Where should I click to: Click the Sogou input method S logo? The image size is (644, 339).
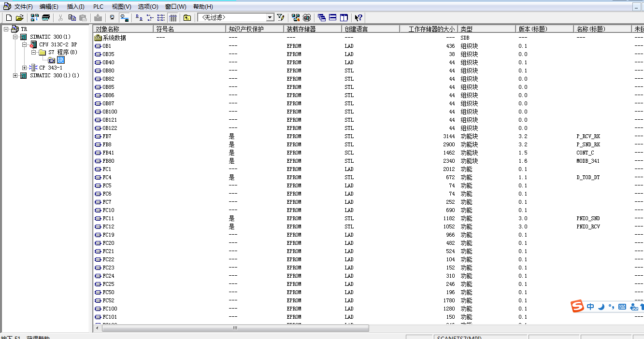(x=577, y=307)
